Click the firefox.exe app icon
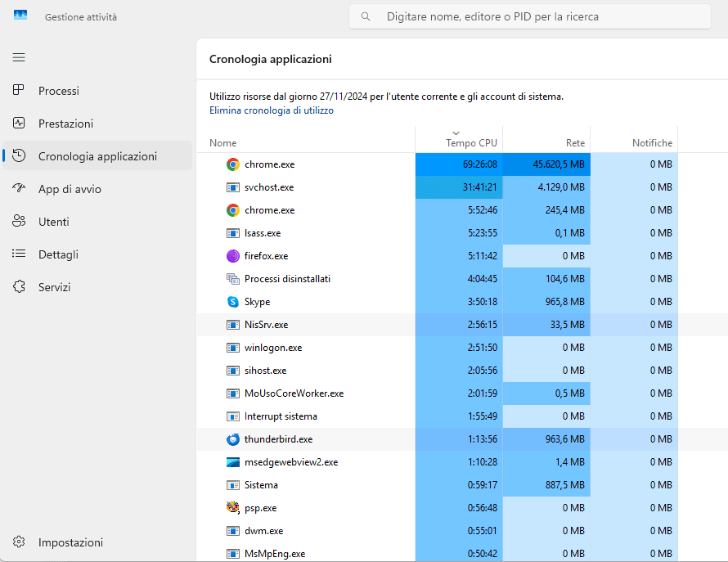Viewport: 728px width, 562px height. tap(232, 256)
